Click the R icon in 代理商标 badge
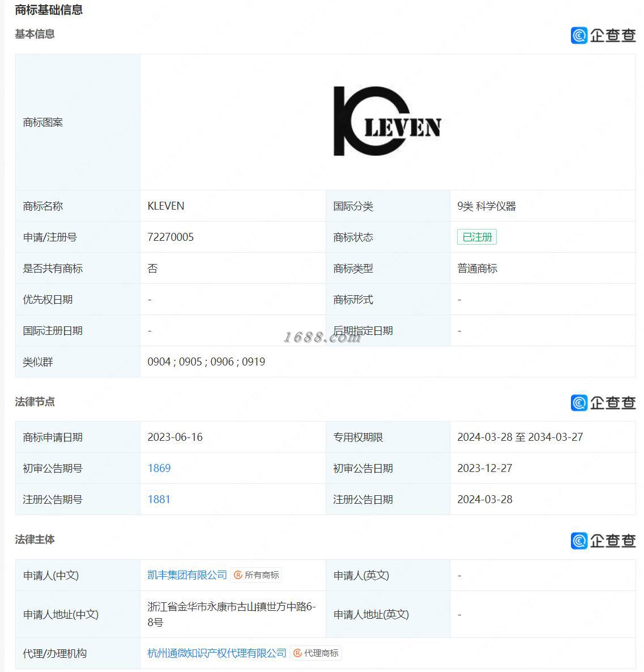Image resolution: width=644 pixels, height=672 pixels. [x=297, y=653]
